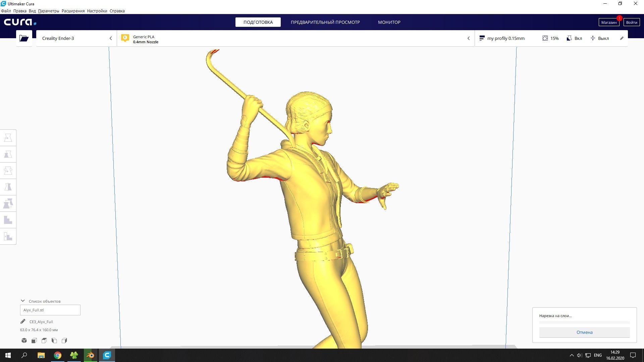The width and height of the screenshot is (644, 362).
Task: Open the Параметры menu
Action: pyautogui.click(x=49, y=11)
